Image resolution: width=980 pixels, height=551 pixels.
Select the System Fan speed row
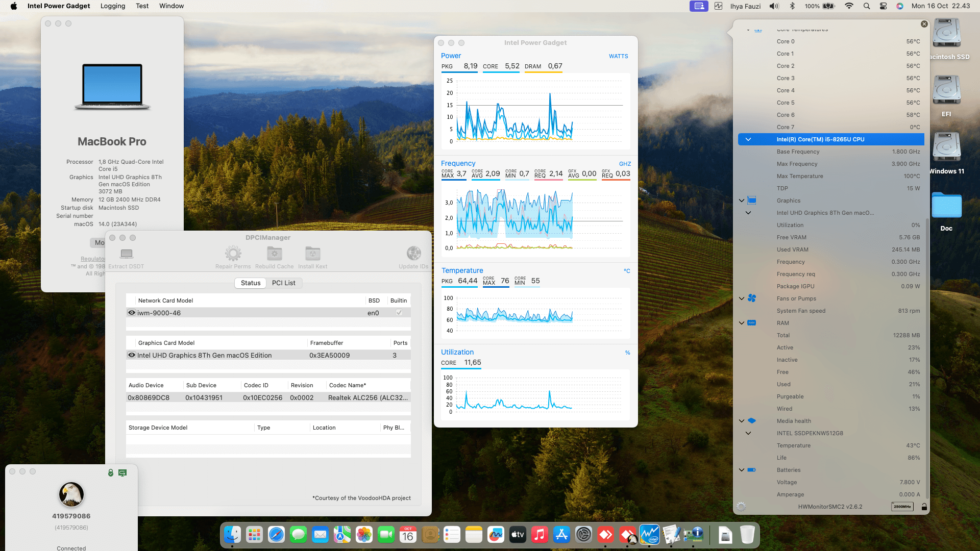(831, 311)
